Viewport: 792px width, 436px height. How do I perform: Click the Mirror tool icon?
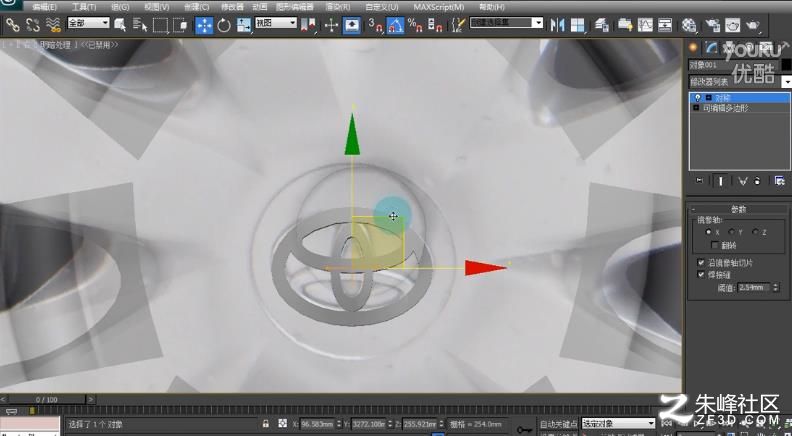click(x=557, y=25)
